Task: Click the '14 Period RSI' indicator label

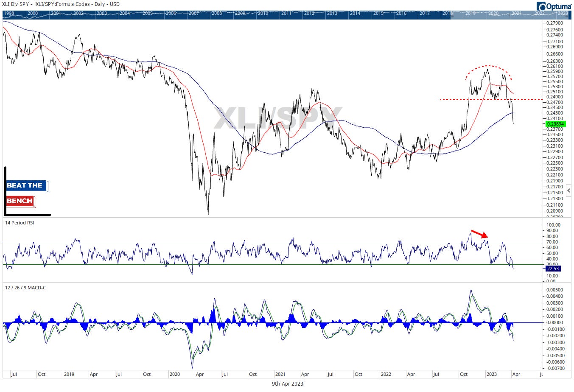Action: coord(19,223)
